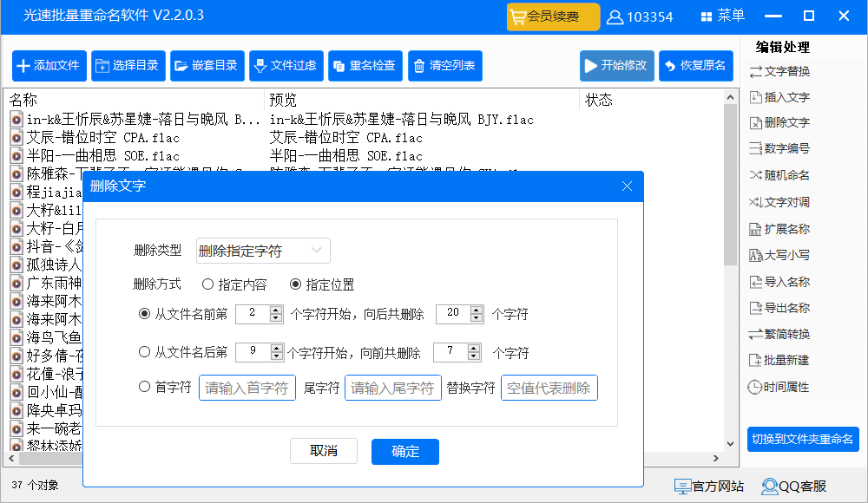This screenshot has width=868, height=503.
Task: Select file 半阳-一曲相思 SOE.flac in the 名称 column
Action: coord(103,156)
